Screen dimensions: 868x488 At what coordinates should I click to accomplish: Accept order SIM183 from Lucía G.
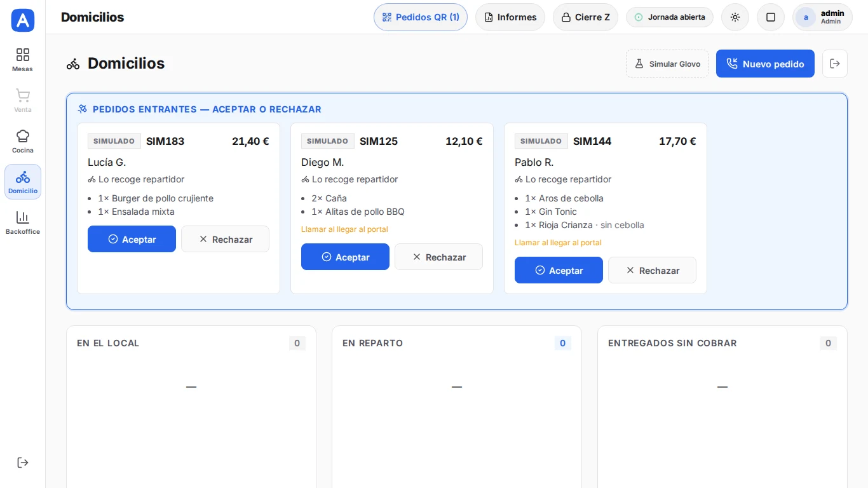[132, 239]
